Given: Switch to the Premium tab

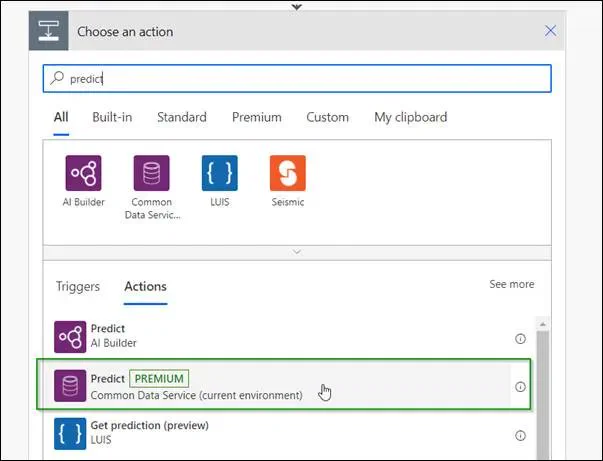Looking at the screenshot, I should [x=257, y=117].
